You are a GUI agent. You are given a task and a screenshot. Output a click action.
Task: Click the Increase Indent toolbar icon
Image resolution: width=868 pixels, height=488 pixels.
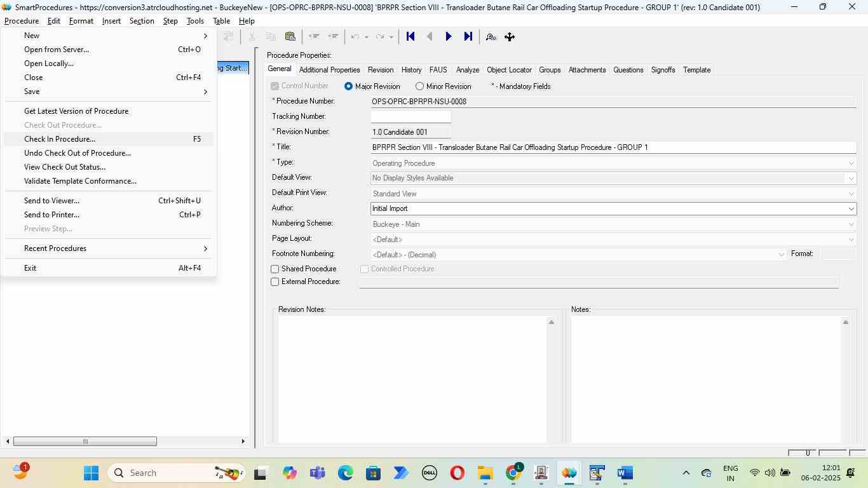[333, 37]
